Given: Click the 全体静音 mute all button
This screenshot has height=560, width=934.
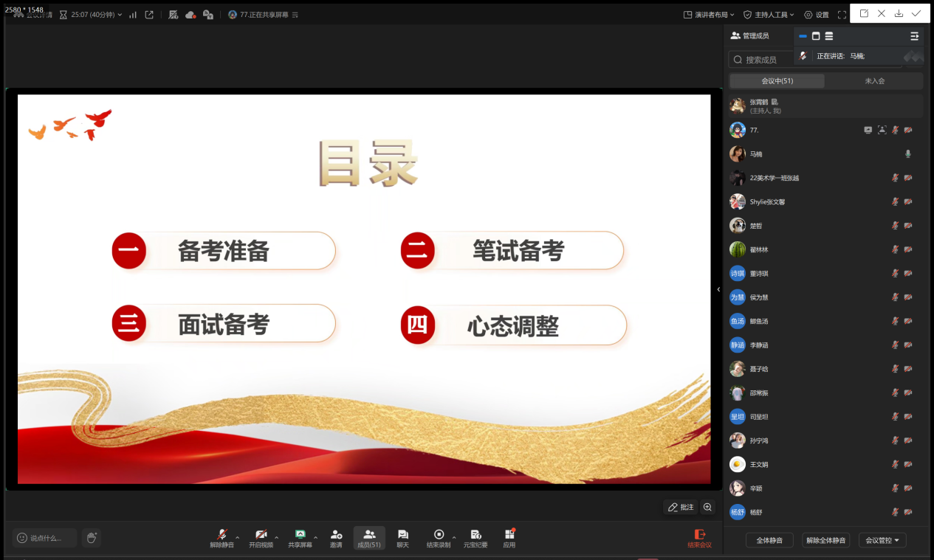Looking at the screenshot, I should click(x=774, y=540).
